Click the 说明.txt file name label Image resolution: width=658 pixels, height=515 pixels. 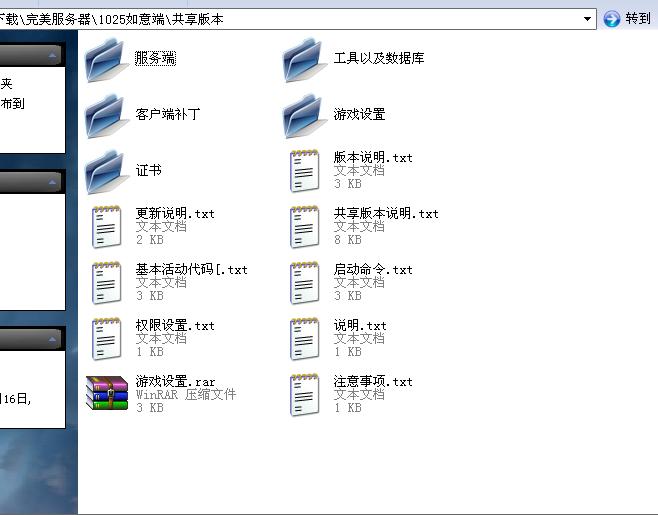click(x=360, y=326)
